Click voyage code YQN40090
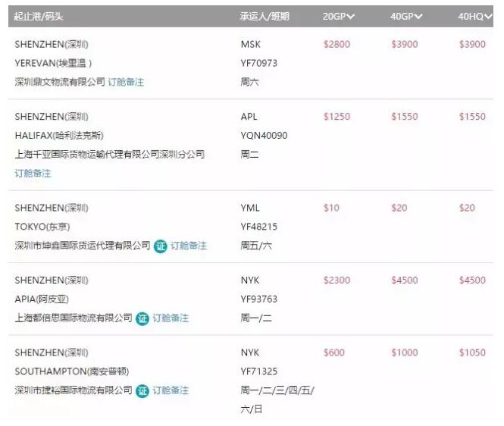The height and width of the screenshot is (426, 504). (x=265, y=136)
